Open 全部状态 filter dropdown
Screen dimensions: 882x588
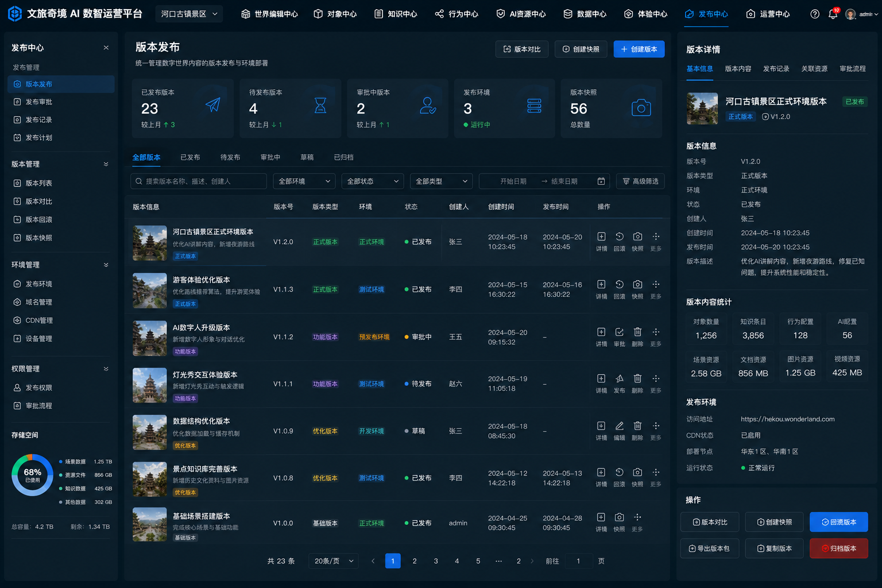[372, 181]
